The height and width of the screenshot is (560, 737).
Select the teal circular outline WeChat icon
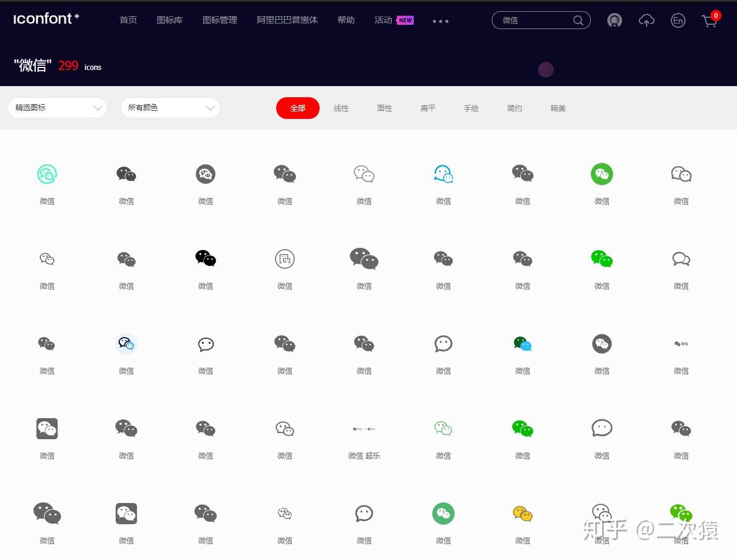[47, 174]
